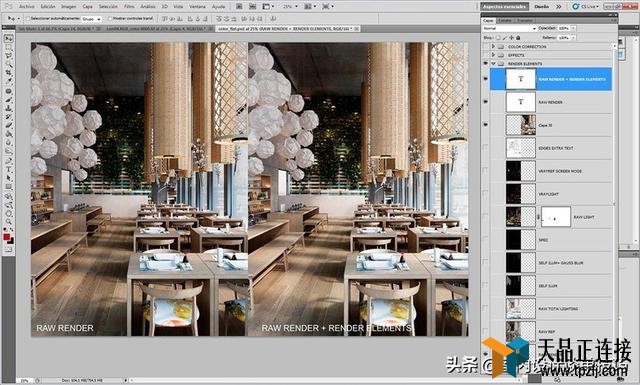Open the Filtro menu
The width and height of the screenshot is (640, 385).
point(129,7)
